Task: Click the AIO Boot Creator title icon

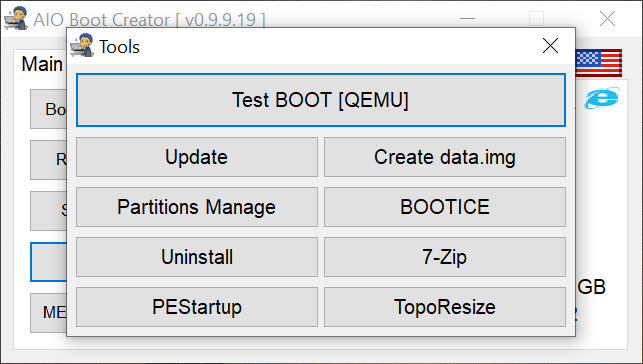Action: pyautogui.click(x=16, y=18)
